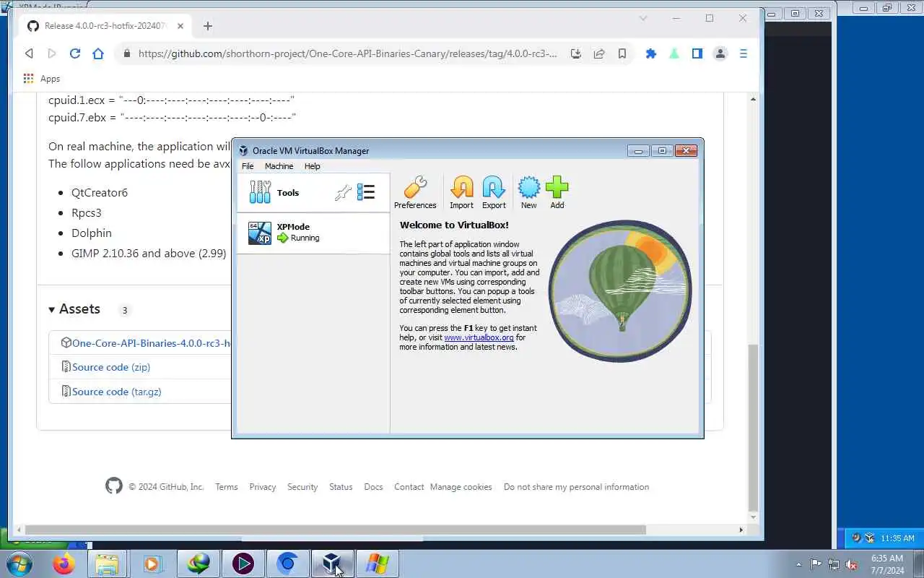The width and height of the screenshot is (924, 578).
Task: Open Internet Download Manager taskbar icon
Action: 199,564
